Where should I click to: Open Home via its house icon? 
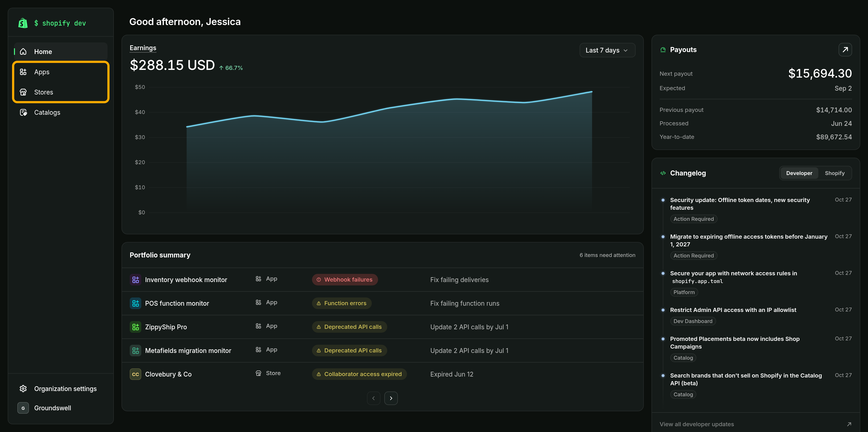[23, 52]
